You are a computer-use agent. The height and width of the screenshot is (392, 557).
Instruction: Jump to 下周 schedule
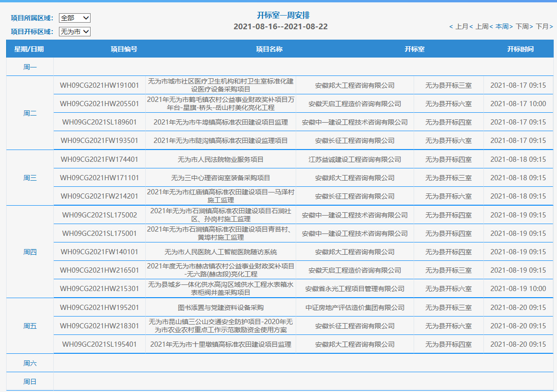point(523,27)
